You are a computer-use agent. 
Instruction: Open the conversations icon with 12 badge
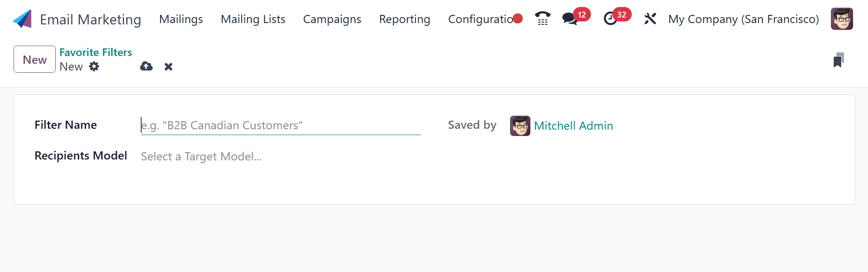tap(569, 19)
